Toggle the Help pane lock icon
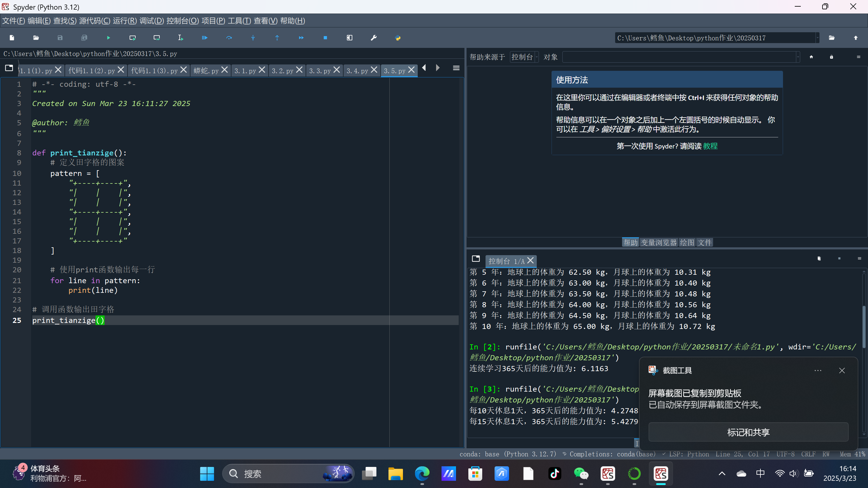 tap(831, 57)
